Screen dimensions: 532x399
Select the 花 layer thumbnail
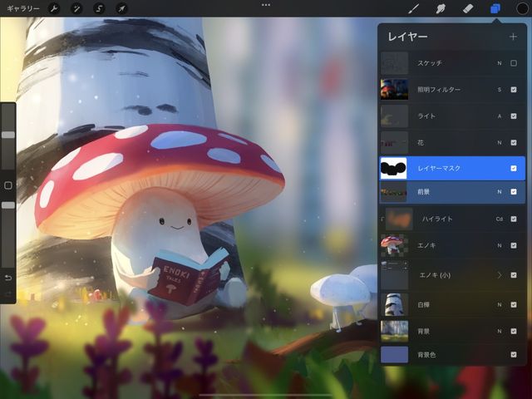click(394, 142)
